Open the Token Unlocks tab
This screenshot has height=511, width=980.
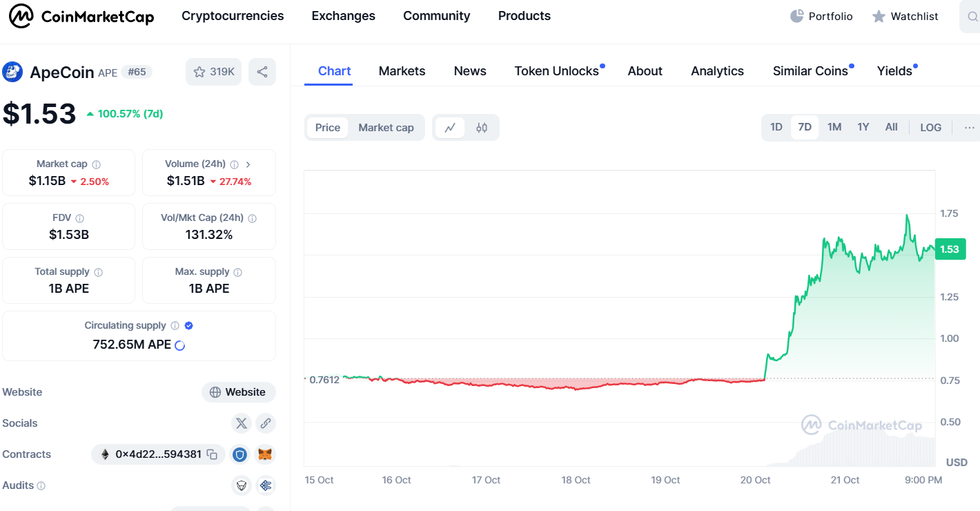pos(557,71)
